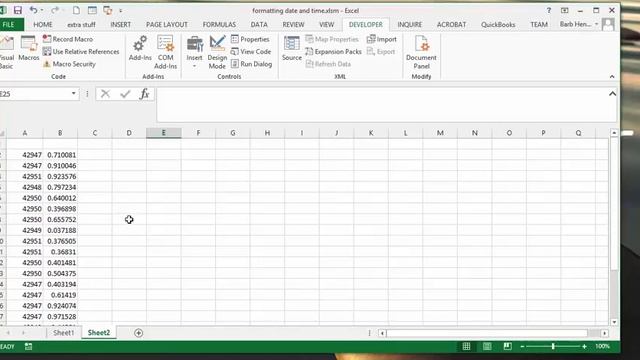This screenshot has width=640, height=360.
Task: Zoom out with the minus button
Action: (522, 347)
